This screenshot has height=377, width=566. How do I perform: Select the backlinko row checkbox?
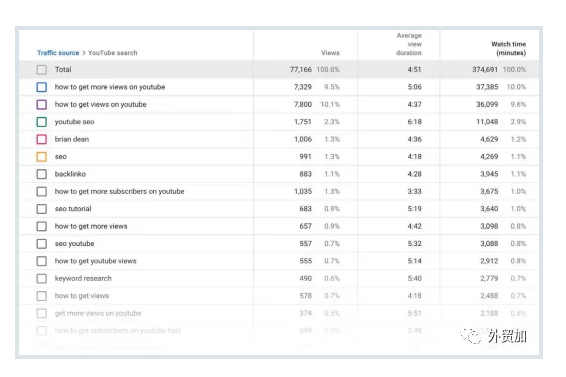pyautogui.click(x=42, y=174)
